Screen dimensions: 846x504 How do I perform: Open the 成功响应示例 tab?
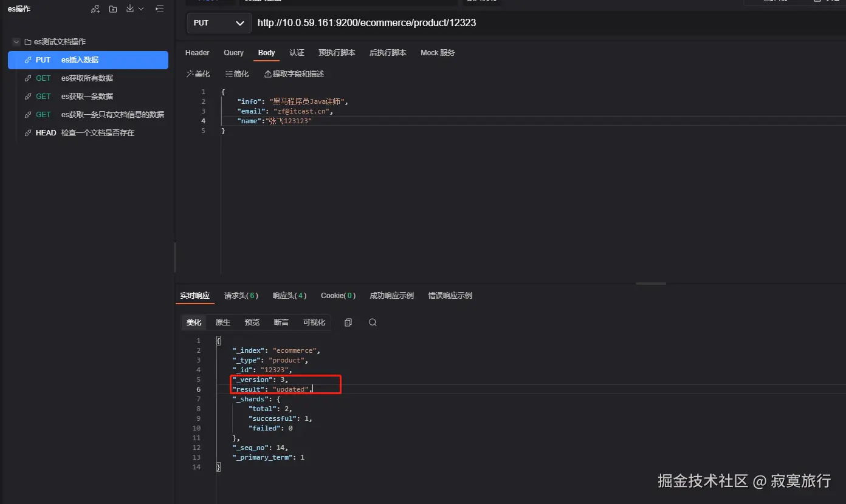tap(392, 296)
